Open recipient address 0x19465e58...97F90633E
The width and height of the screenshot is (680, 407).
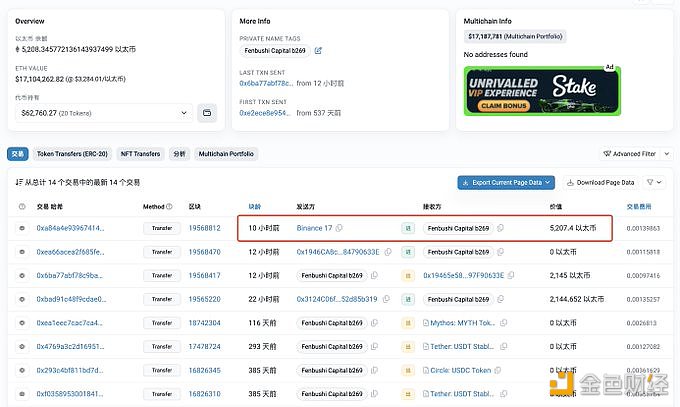(464, 276)
